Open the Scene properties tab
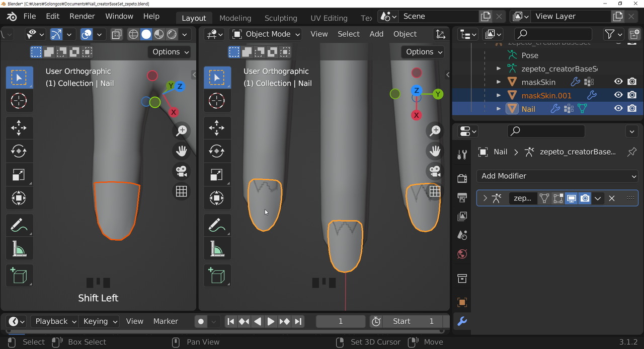Screen dimensions: 644x349 pyautogui.click(x=462, y=235)
